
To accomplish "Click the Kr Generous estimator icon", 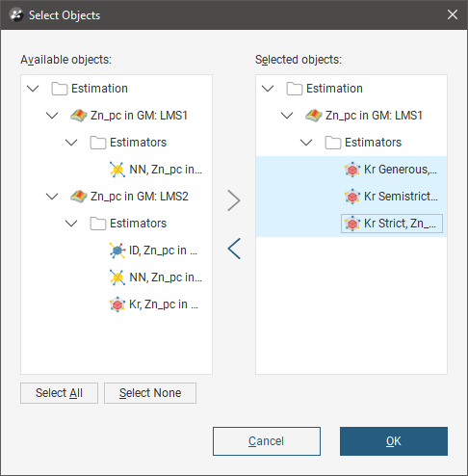I will (x=352, y=170).
